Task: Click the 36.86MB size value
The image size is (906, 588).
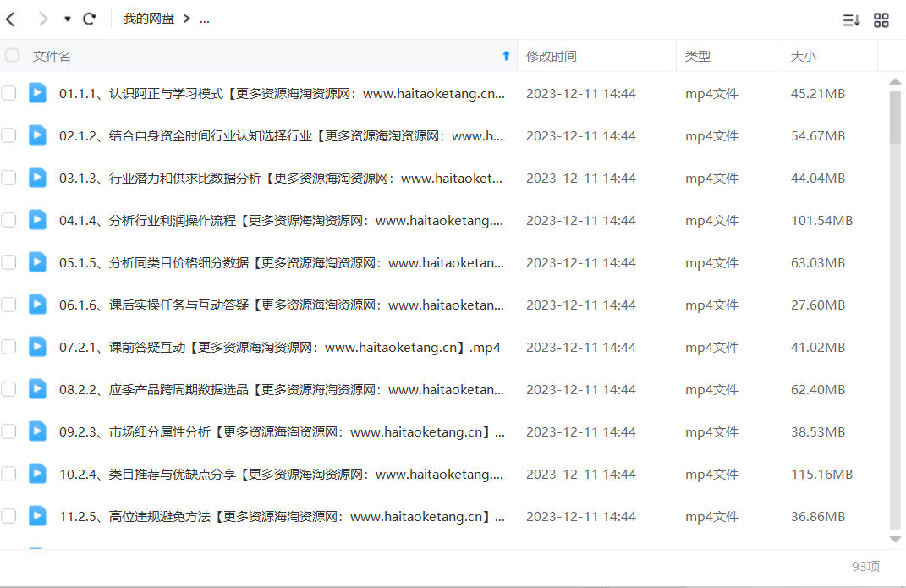Action: point(817,516)
